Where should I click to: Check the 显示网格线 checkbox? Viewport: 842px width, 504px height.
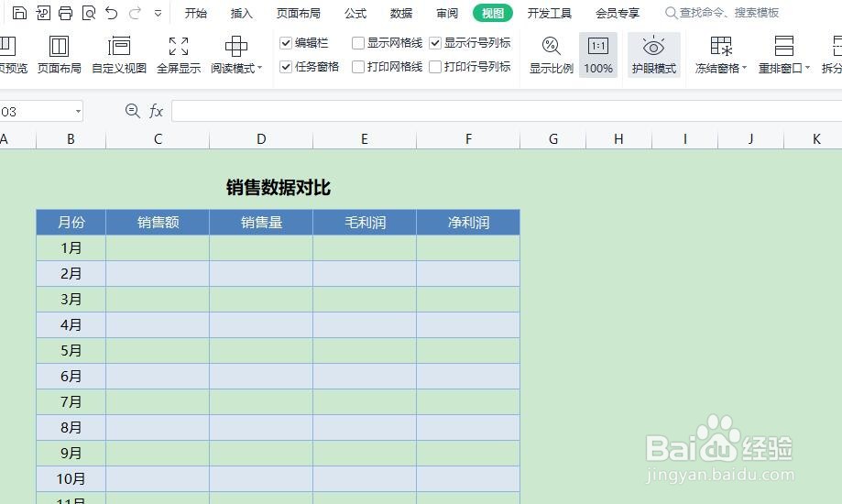pyautogui.click(x=357, y=43)
